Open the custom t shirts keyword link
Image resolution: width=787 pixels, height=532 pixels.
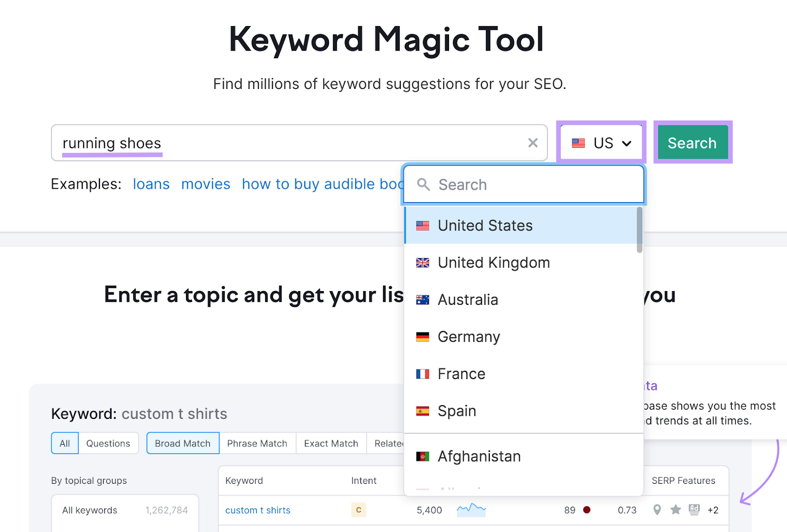pyautogui.click(x=258, y=510)
